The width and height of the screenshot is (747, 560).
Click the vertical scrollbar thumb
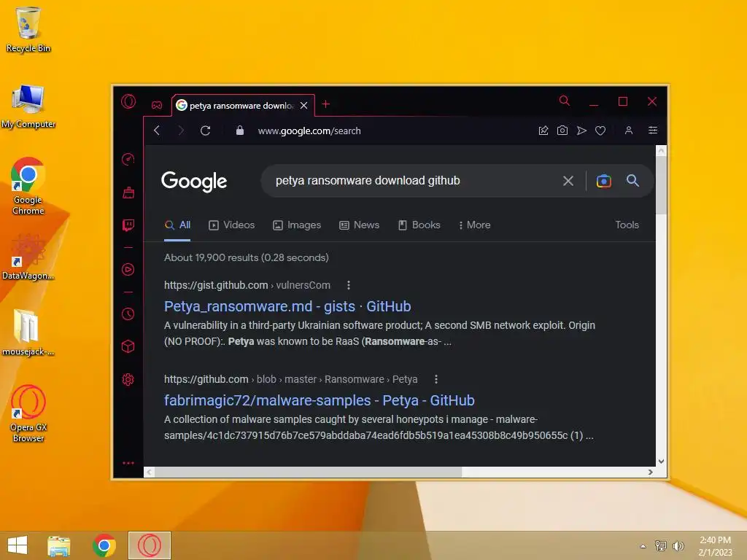coord(661,184)
